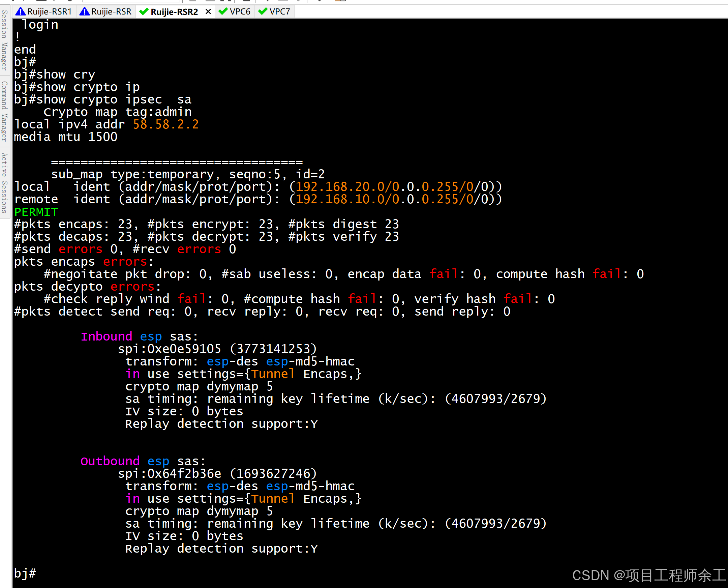Click the green checkmark icon on VPC7 tab
The image size is (728, 588).
click(263, 12)
